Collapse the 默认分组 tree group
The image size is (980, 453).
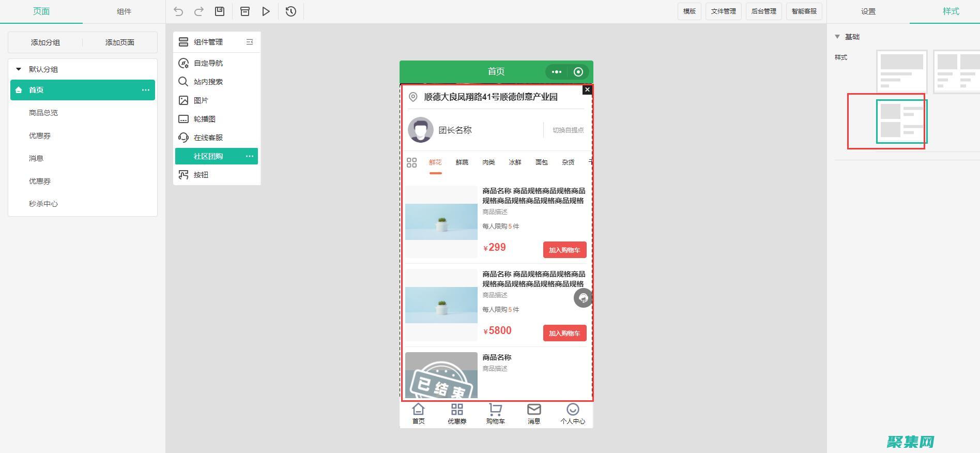pos(19,69)
